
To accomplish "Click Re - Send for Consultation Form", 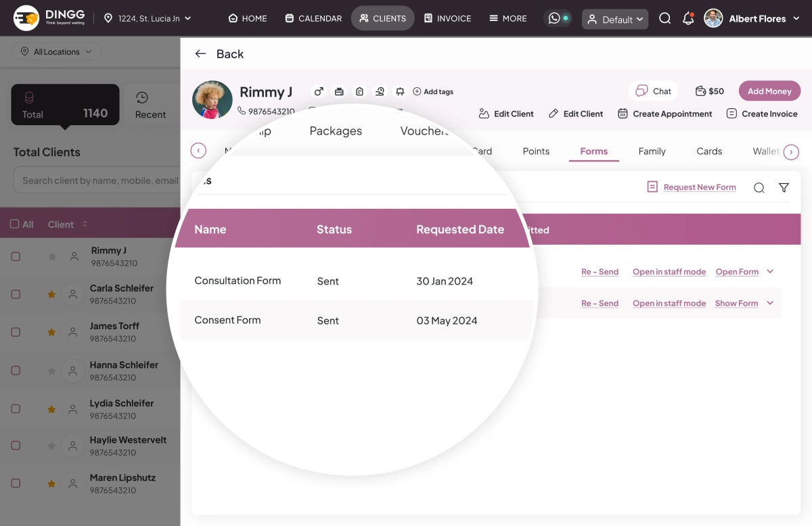I will [600, 272].
